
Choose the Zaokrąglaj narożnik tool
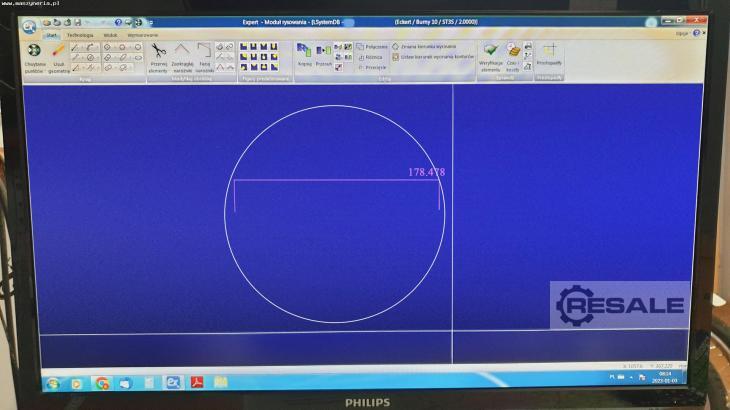(x=182, y=50)
